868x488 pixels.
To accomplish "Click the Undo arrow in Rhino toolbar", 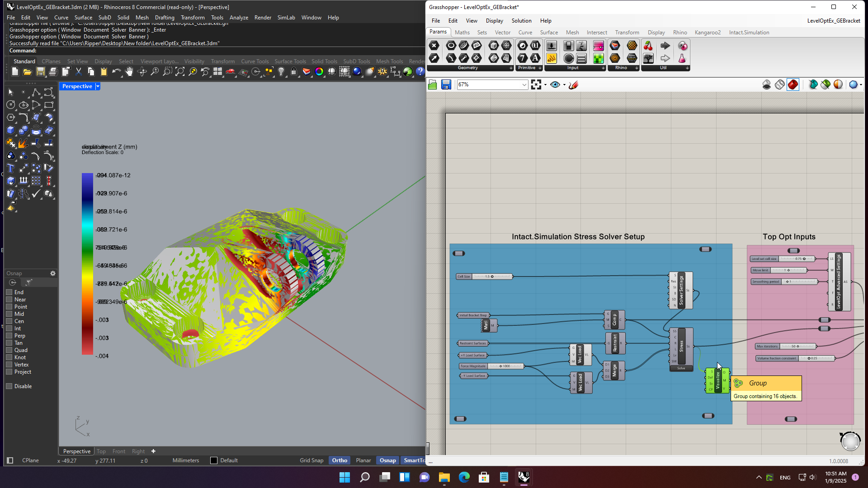I will [117, 72].
